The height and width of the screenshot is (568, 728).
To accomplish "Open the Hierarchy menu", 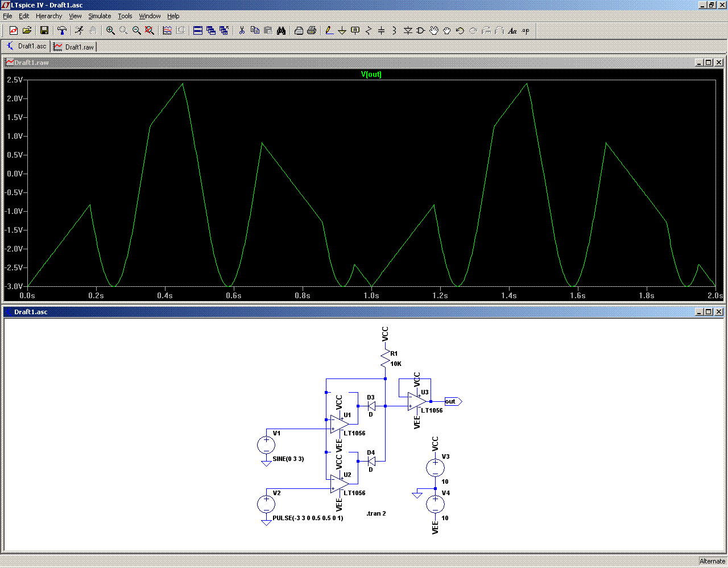I will pyautogui.click(x=49, y=16).
